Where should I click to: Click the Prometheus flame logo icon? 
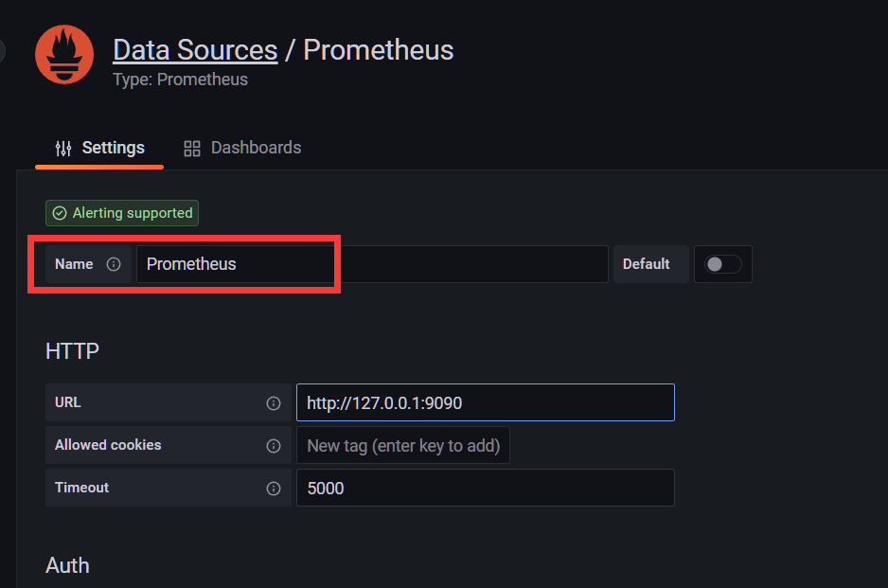coord(64,54)
